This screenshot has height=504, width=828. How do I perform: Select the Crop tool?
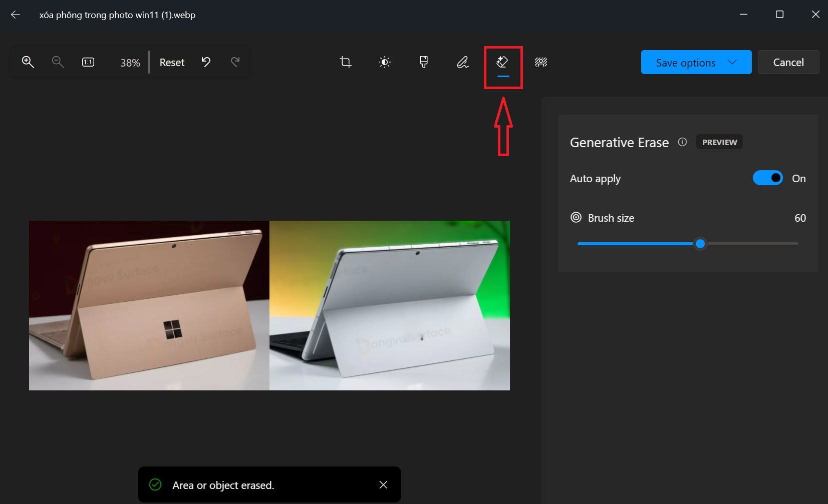tap(346, 62)
